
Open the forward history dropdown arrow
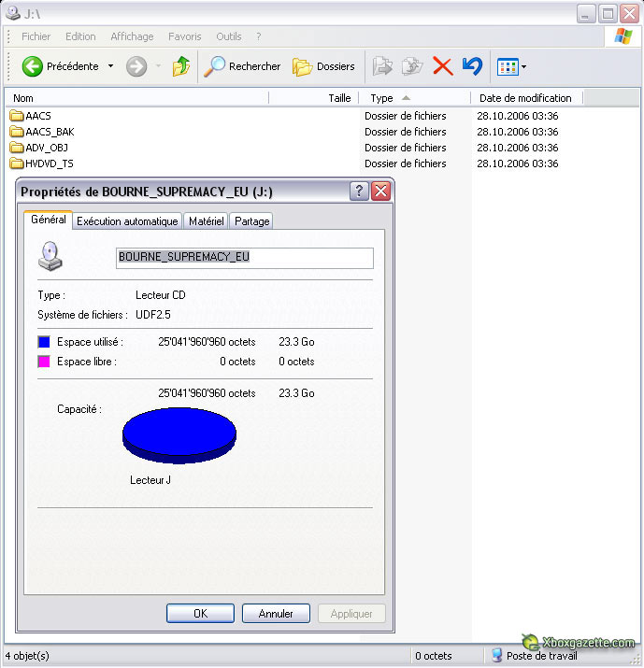click(158, 66)
